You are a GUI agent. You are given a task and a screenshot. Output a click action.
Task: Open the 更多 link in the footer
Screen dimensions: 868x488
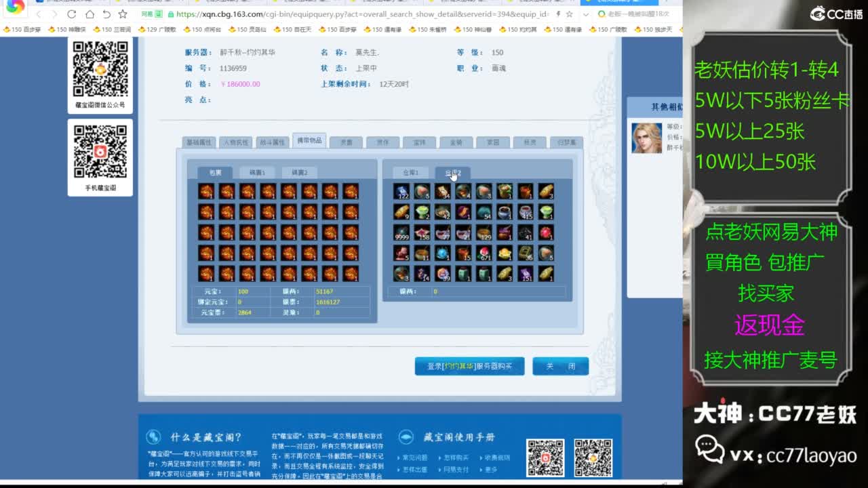coord(491,470)
